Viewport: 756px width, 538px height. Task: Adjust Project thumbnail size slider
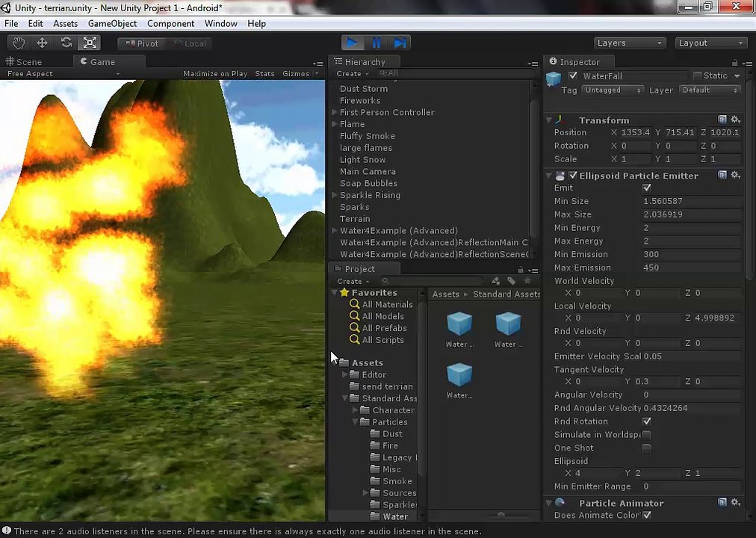click(501, 516)
